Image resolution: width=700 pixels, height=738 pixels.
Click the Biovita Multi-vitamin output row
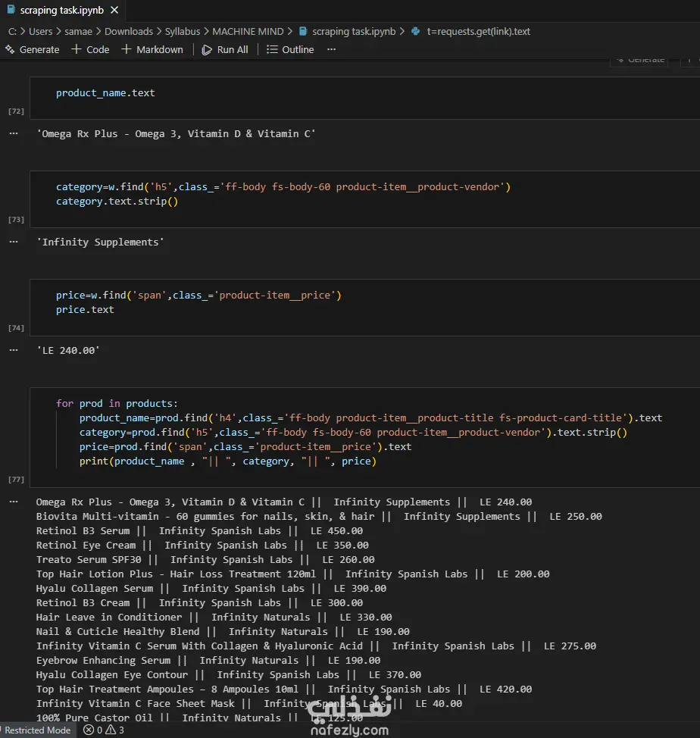pyautogui.click(x=319, y=516)
